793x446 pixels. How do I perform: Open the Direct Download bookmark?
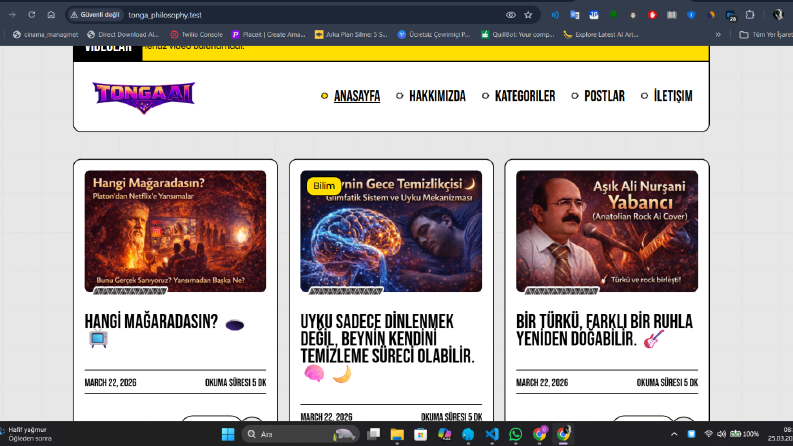[123, 34]
